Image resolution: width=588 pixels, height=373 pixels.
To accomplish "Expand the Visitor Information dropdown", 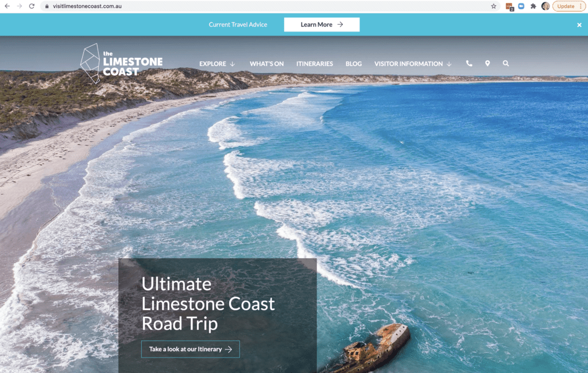I will point(413,64).
